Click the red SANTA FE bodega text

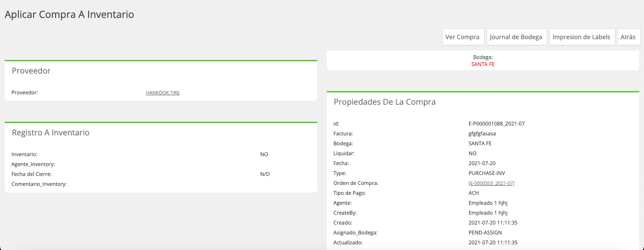pos(483,64)
